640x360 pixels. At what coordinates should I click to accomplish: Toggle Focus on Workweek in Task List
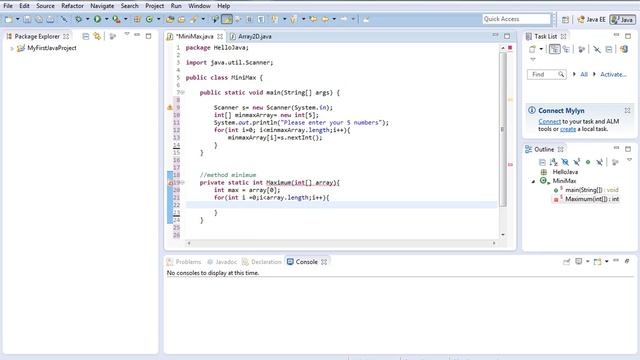click(582, 49)
